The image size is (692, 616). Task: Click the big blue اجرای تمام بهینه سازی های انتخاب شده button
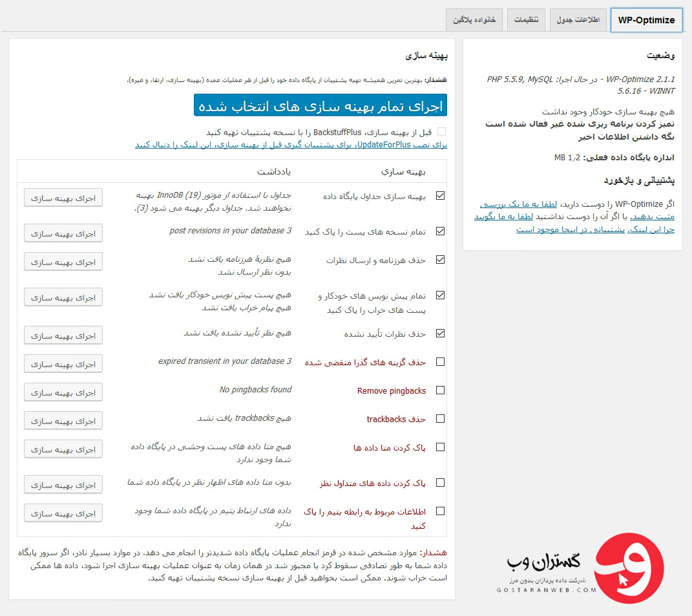click(320, 105)
